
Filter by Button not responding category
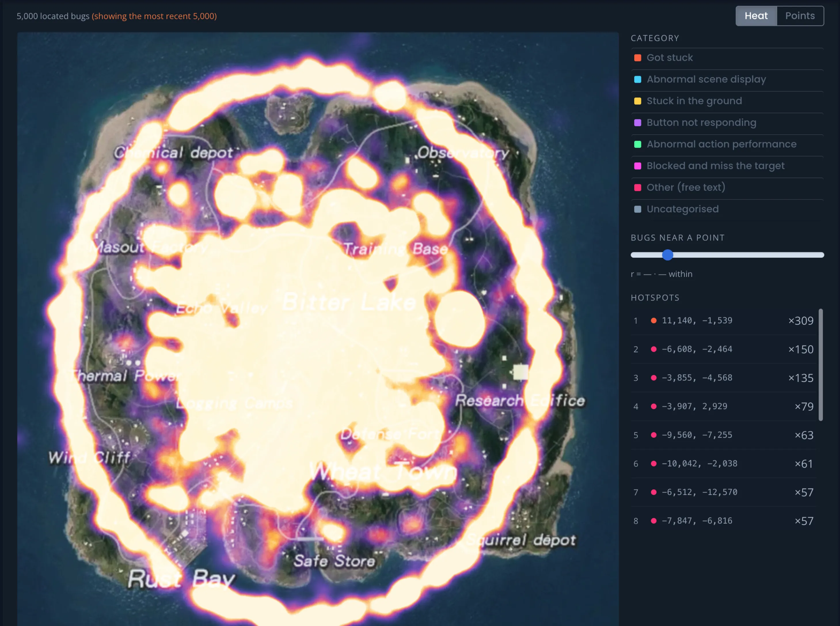(727, 123)
